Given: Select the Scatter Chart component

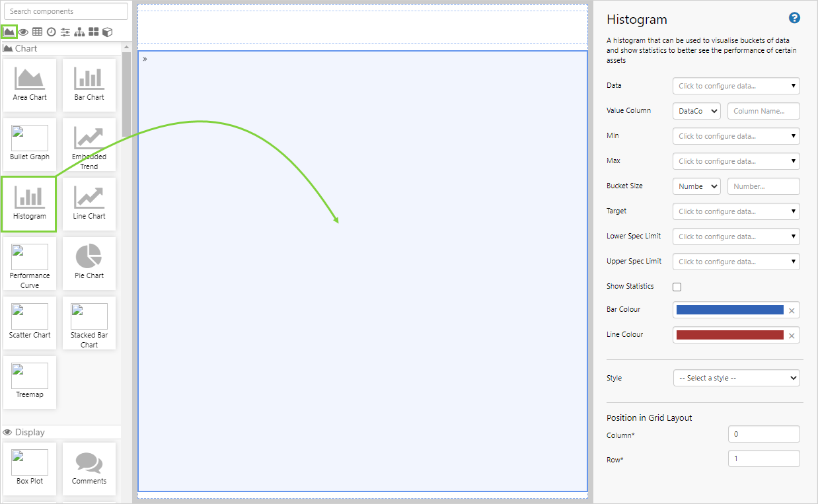Looking at the screenshot, I should pyautogui.click(x=30, y=322).
